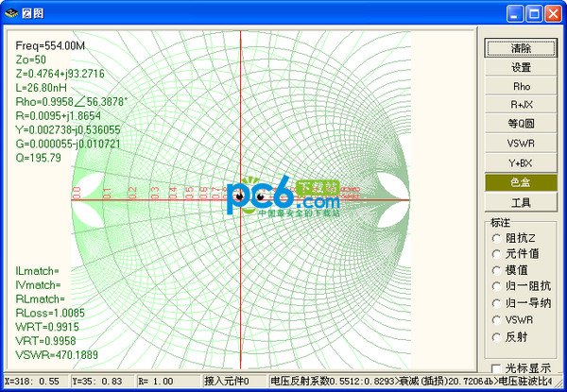Image resolution: width=567 pixels, height=392 pixels.
Task: Click the RLmatch= label
Action: point(40,299)
